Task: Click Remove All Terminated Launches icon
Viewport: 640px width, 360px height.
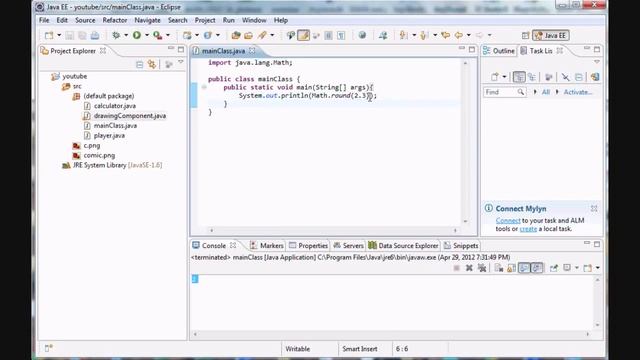Action: pyautogui.click(x=482, y=268)
